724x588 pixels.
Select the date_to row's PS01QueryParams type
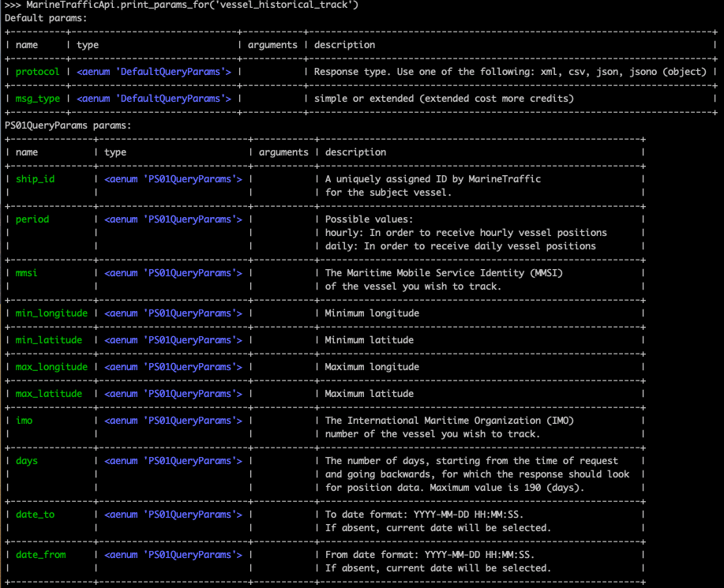pos(173,515)
